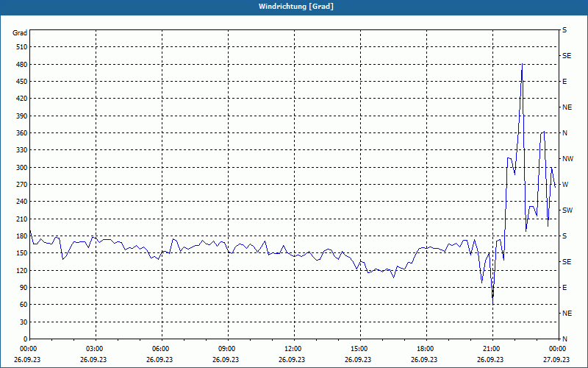
Task: Click the 300 degree axis label
Action: point(22,167)
